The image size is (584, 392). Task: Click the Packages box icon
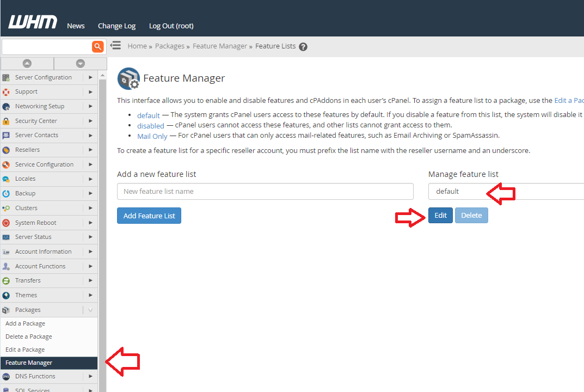(x=6, y=310)
